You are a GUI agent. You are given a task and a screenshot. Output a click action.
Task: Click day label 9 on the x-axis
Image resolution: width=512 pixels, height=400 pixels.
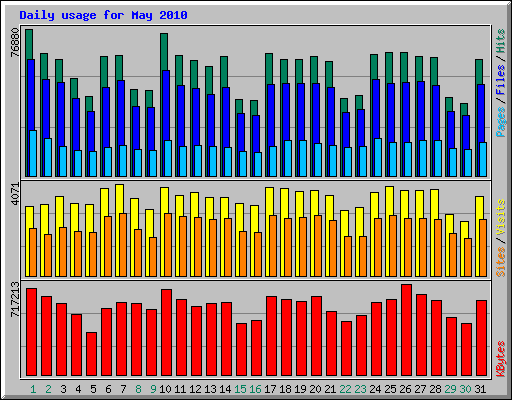(x=153, y=389)
